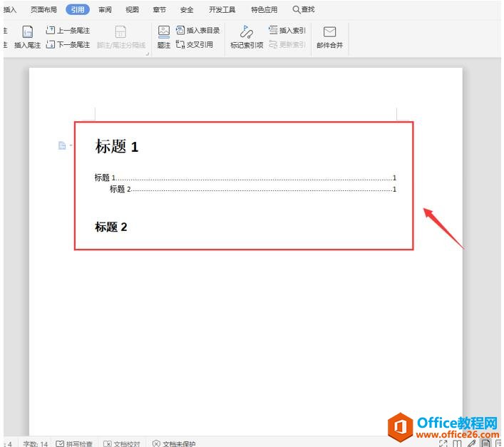Open the 交叉引用 cross-reference tool
504x447 pixels.
pyautogui.click(x=195, y=45)
